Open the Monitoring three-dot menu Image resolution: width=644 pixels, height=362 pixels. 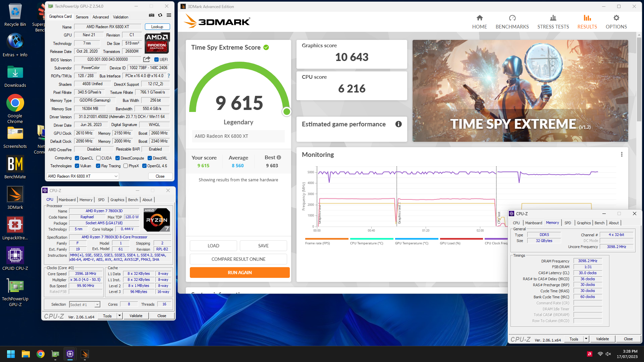pos(622,155)
